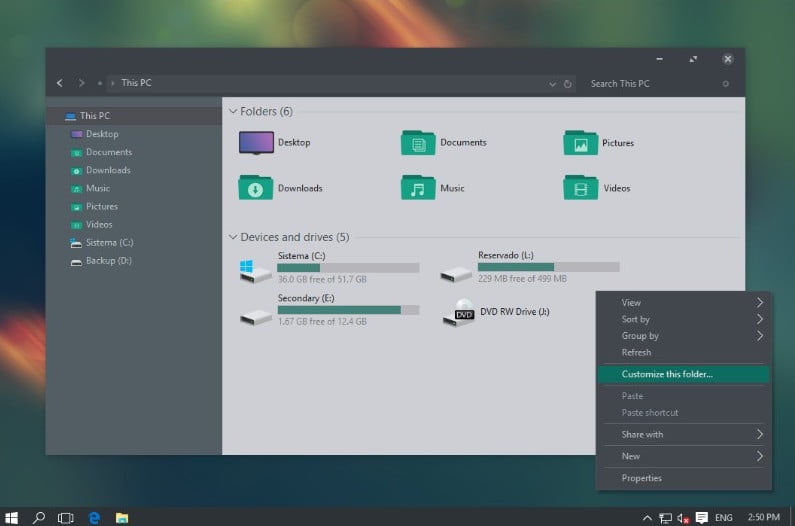Launch Microsoft Edge from the taskbar
Image resolution: width=795 pixels, height=526 pixels.
click(94, 518)
